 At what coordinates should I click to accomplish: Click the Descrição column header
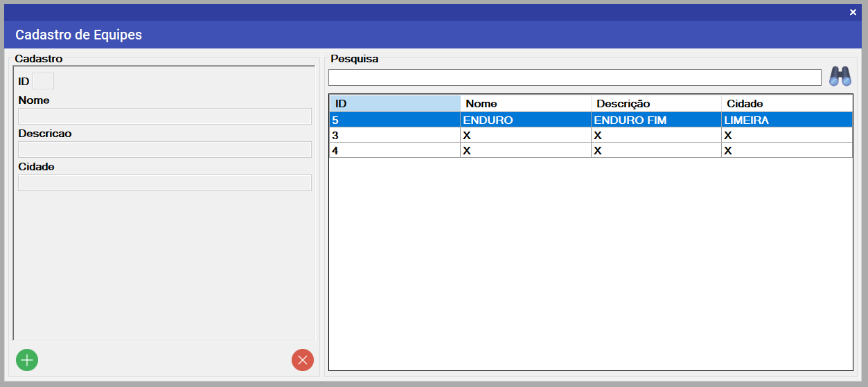pos(655,103)
